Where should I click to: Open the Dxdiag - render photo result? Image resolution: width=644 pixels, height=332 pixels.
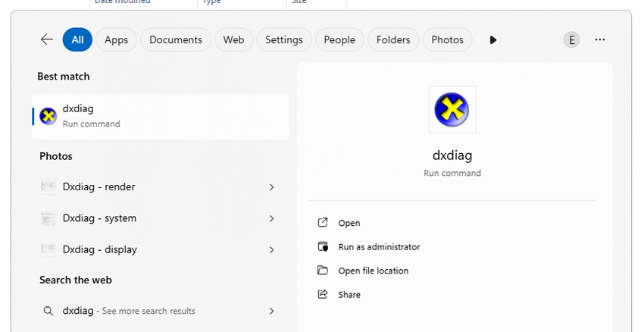tap(161, 187)
